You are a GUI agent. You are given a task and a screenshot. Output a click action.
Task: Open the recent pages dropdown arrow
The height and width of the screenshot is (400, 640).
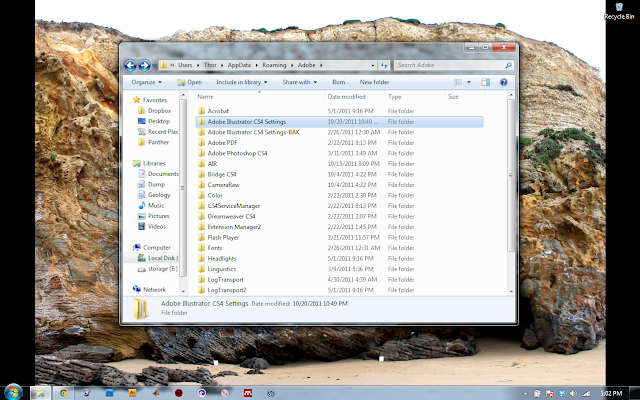coord(154,65)
